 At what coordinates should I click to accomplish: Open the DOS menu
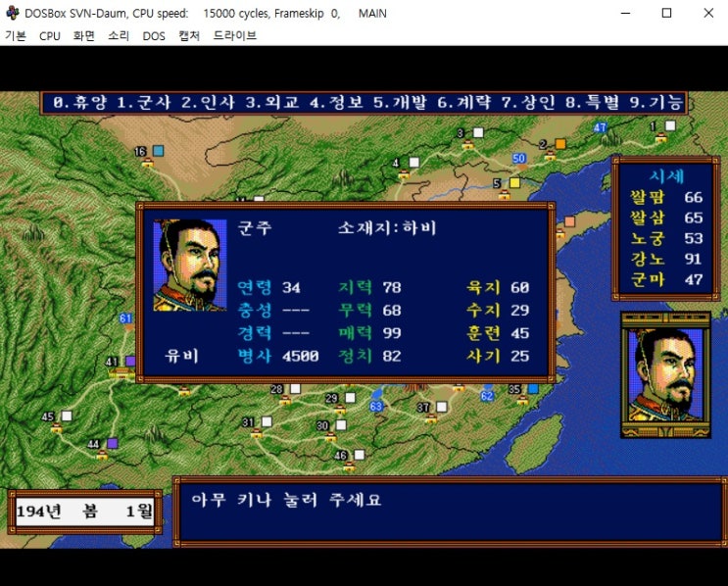tap(154, 35)
